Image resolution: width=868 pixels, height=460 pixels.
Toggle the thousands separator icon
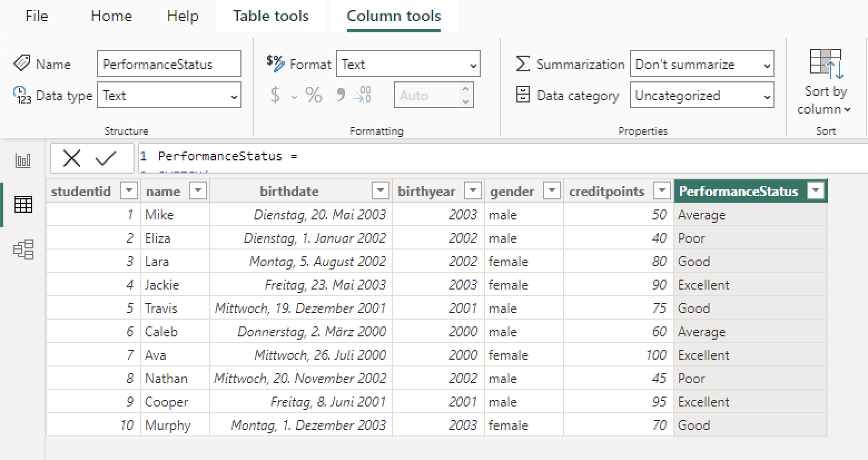[340, 95]
